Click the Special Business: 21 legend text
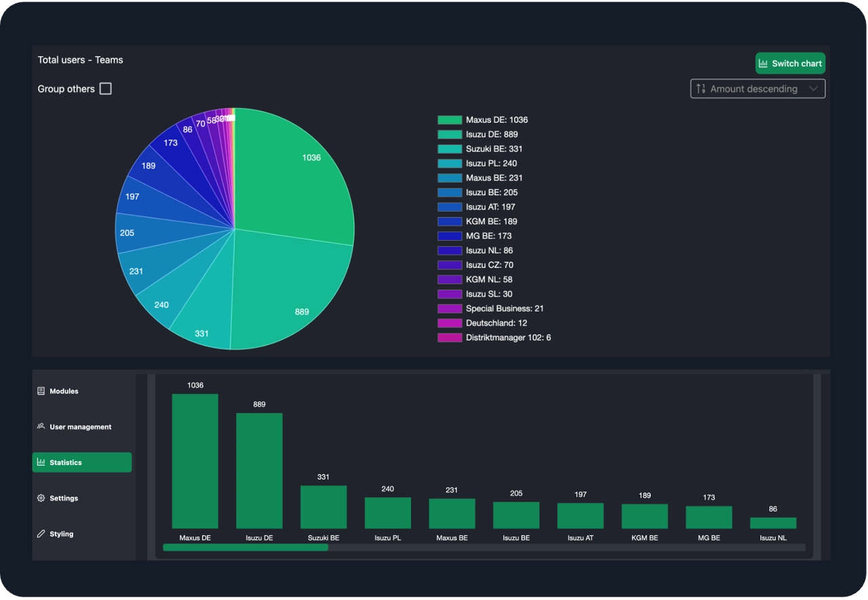This screenshot has height=600, width=868. 505,308
